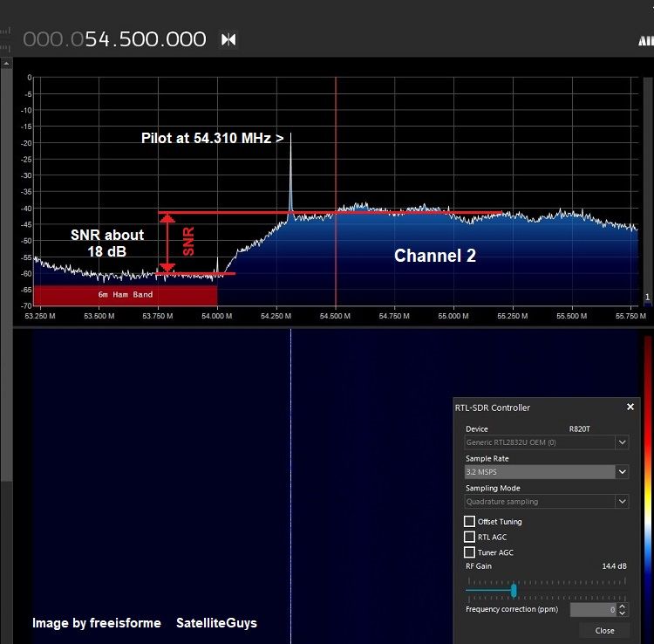Close the RTL-SDR Controller dialog
Screen dimensions: 654x644
point(630,407)
